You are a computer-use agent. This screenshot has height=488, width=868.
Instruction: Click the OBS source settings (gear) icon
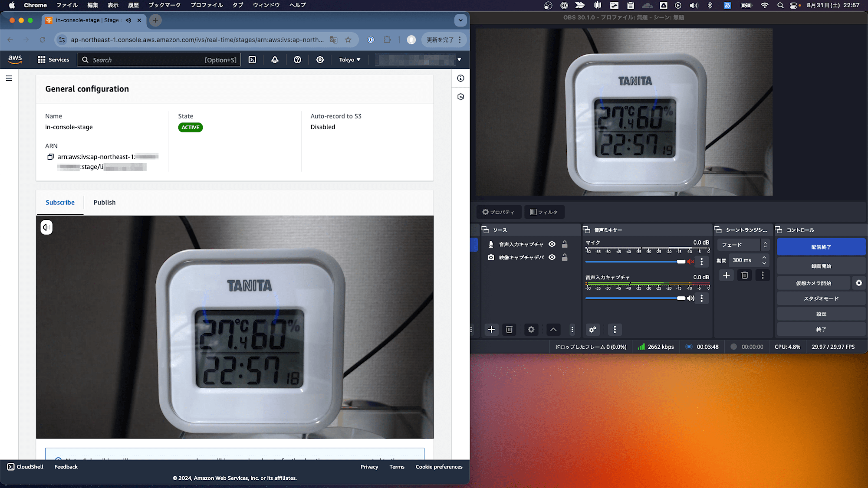(x=531, y=330)
